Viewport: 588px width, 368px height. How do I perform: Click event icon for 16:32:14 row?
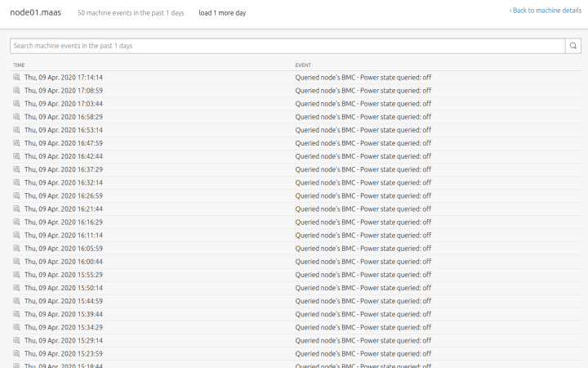[x=16, y=182]
